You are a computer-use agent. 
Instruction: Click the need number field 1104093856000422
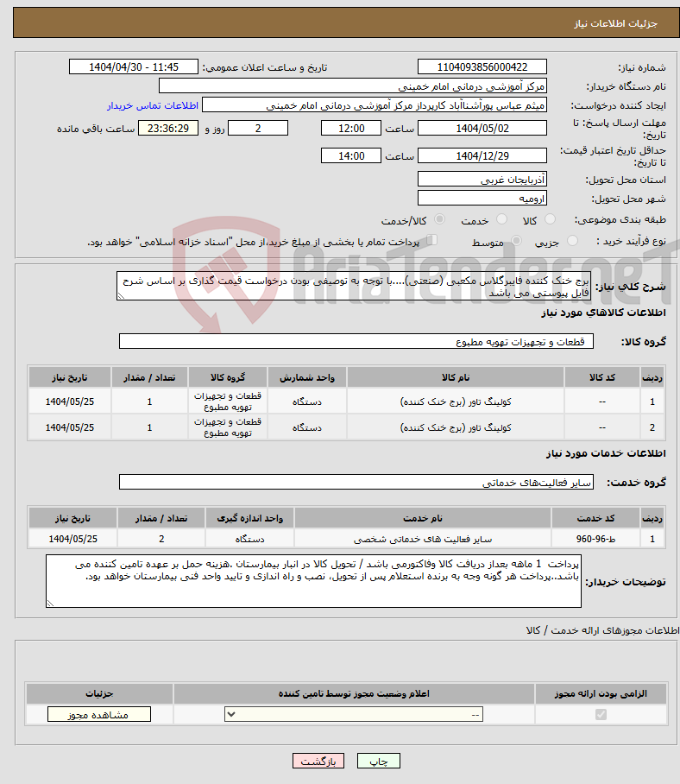pyautogui.click(x=482, y=67)
